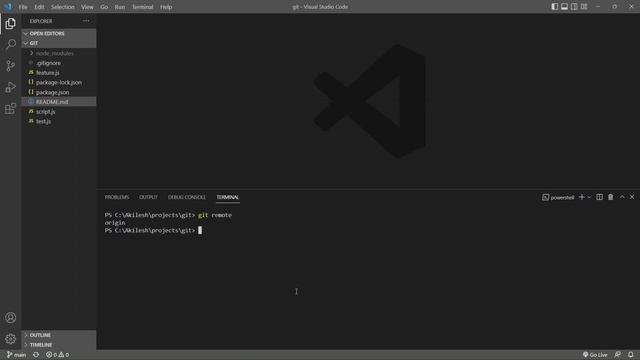Open the Selection menu

62,7
